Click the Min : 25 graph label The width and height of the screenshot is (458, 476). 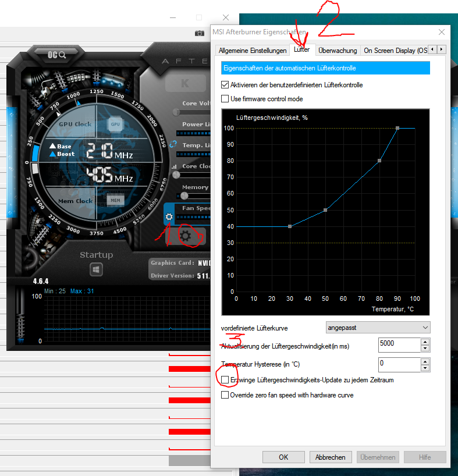point(55,291)
